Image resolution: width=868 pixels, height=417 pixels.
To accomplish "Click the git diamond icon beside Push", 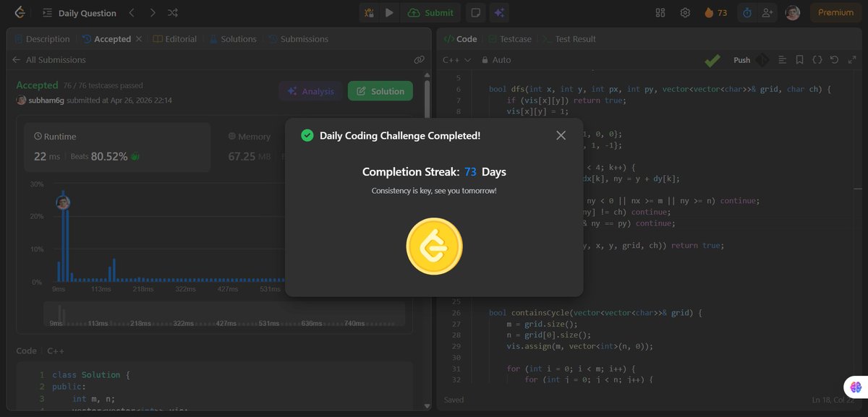I will click(762, 60).
